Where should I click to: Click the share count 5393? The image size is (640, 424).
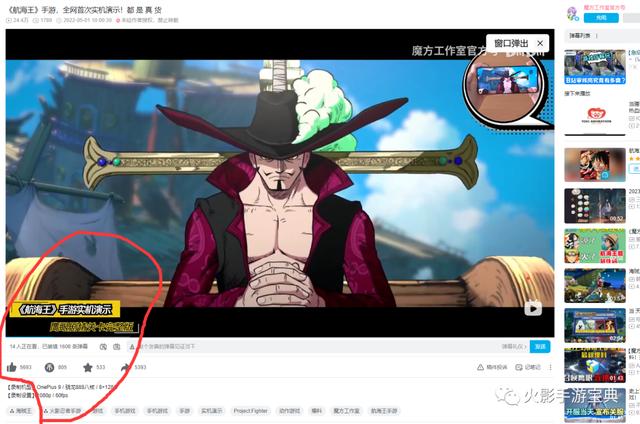pyautogui.click(x=140, y=367)
